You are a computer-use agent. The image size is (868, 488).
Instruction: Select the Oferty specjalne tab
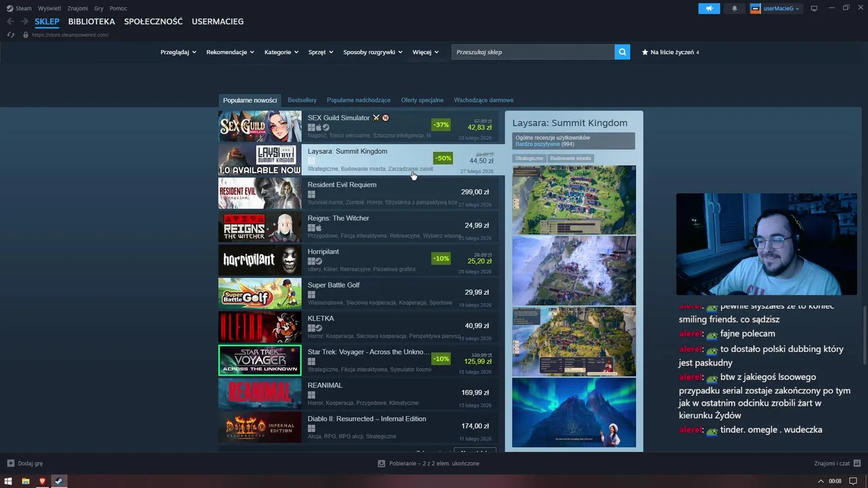tap(422, 100)
